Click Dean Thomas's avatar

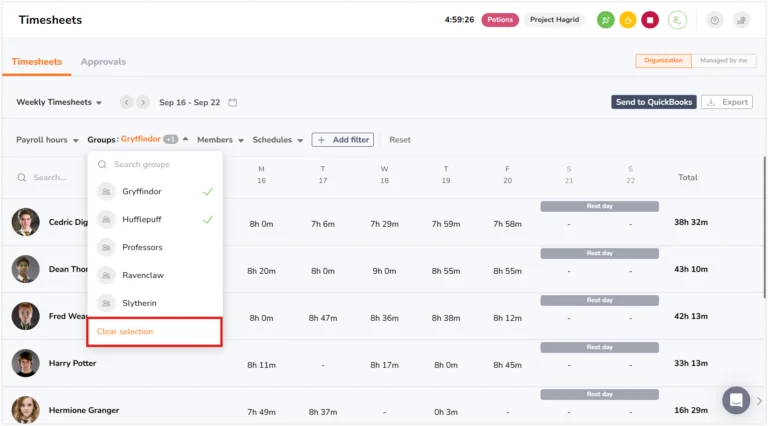click(25, 269)
